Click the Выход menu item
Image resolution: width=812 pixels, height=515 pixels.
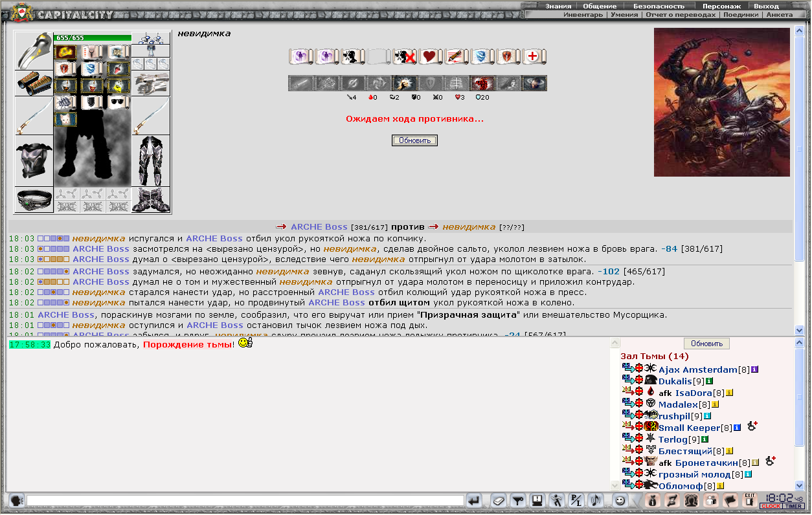click(766, 6)
